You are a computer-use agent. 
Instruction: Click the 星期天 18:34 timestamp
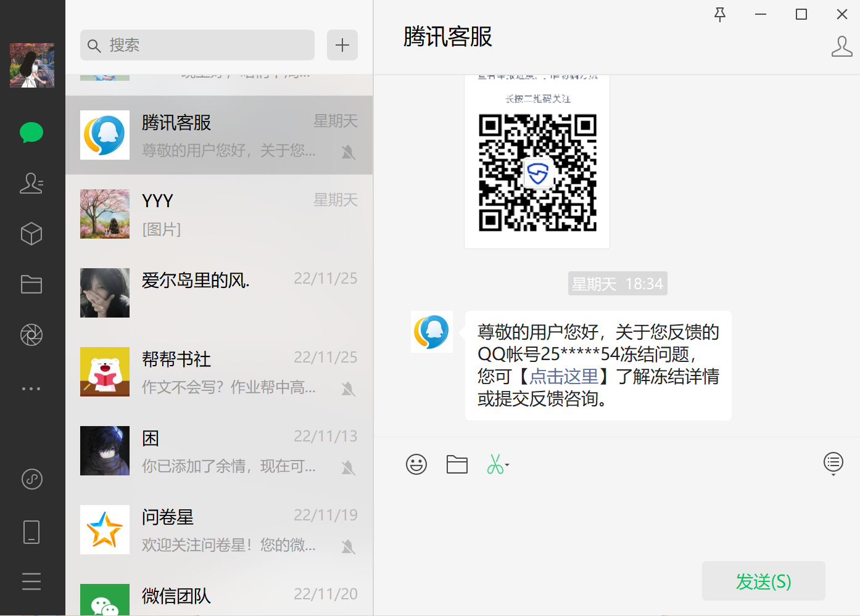618,284
